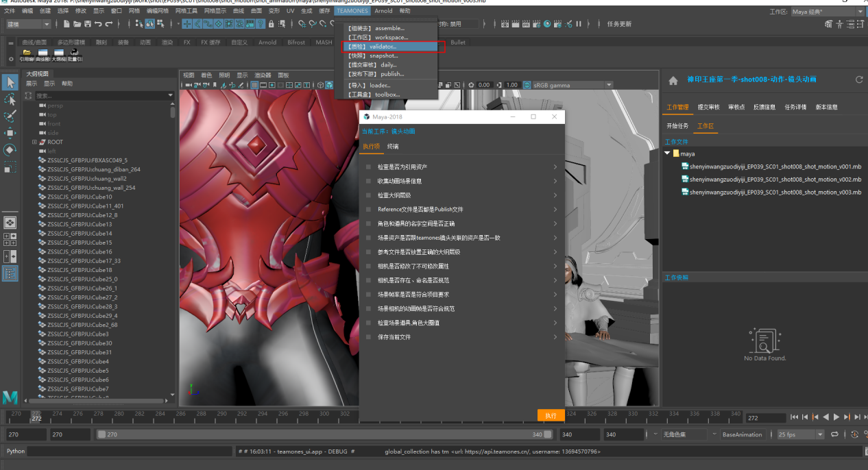Click the refresh icon in the task panel
868x470 pixels.
859,80
